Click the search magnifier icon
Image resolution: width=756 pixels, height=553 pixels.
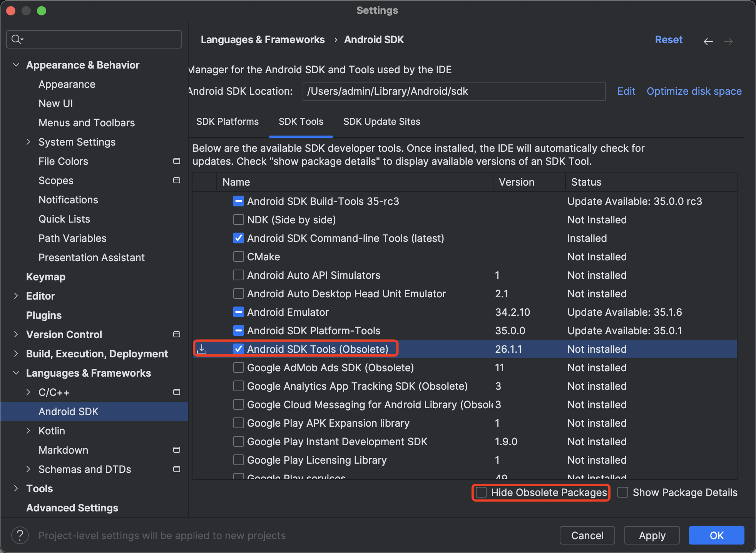pyautogui.click(x=17, y=39)
